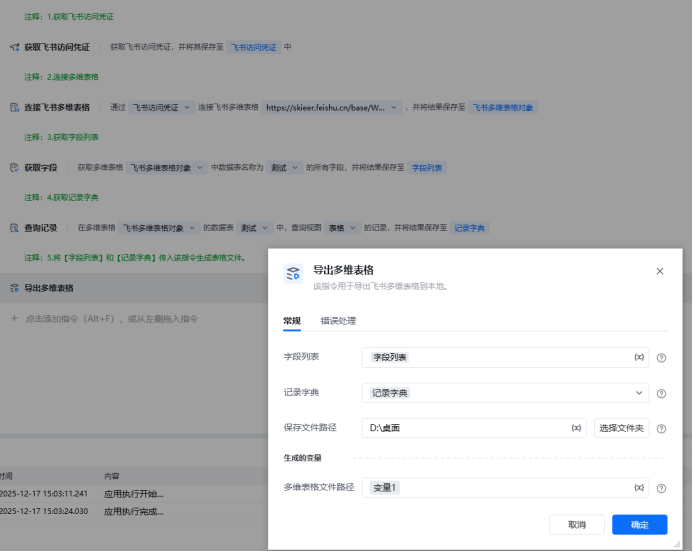Viewport: 693px width, 552px height.
Task: Open 飞书访问凭证 dropdown in 连接飞书多维表格 row
Action: (162, 107)
